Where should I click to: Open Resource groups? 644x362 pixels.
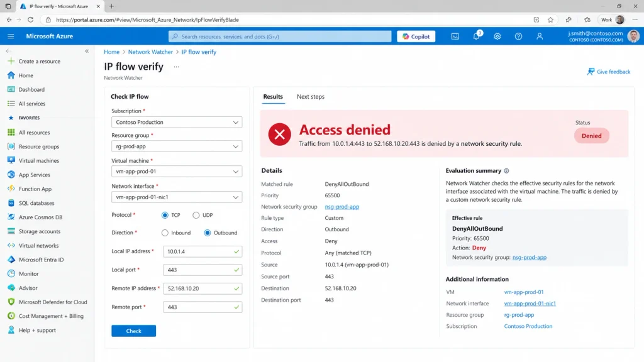39,146
